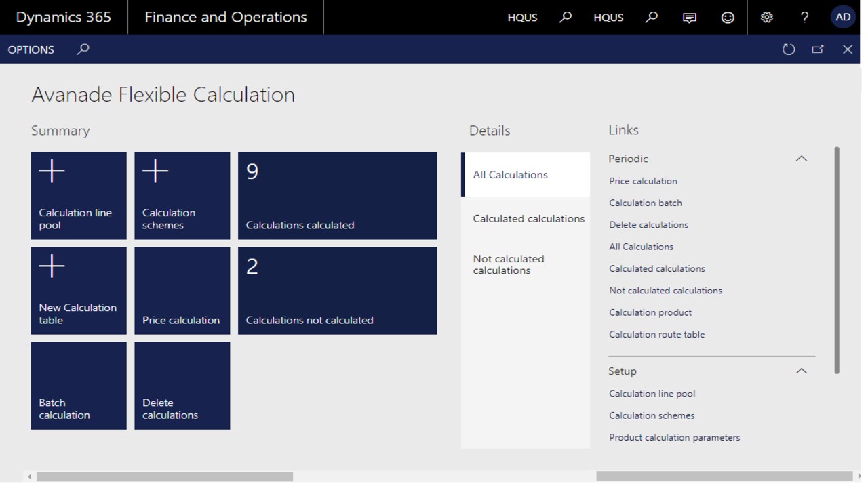Open the Price calculation tile
The width and height of the screenshot is (868, 488).
[182, 291]
